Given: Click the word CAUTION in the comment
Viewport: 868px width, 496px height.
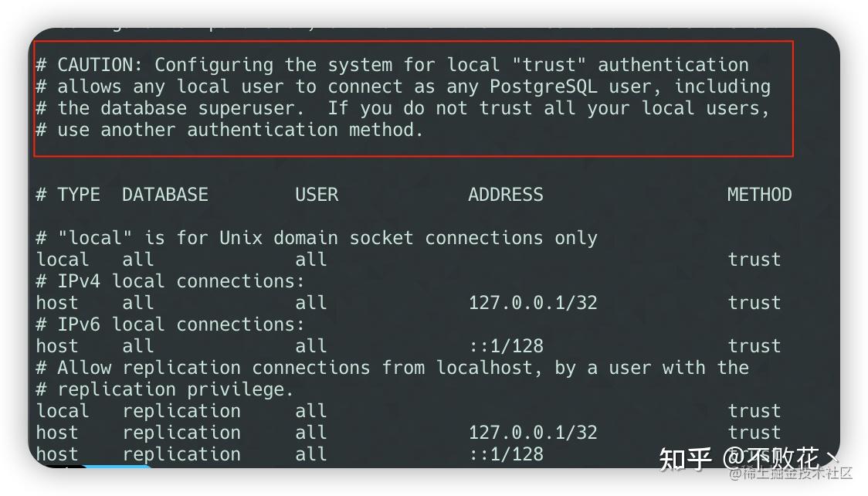Looking at the screenshot, I should (x=100, y=65).
